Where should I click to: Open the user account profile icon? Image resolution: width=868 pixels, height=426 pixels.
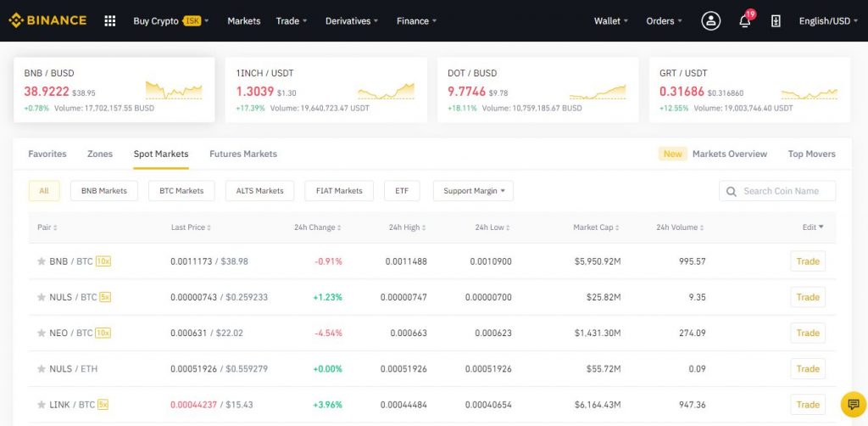(x=711, y=21)
